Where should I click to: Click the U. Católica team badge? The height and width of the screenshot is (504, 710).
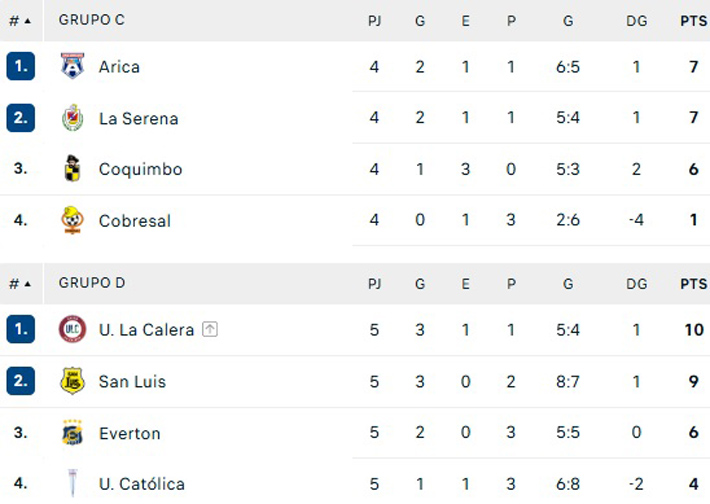[x=72, y=484]
